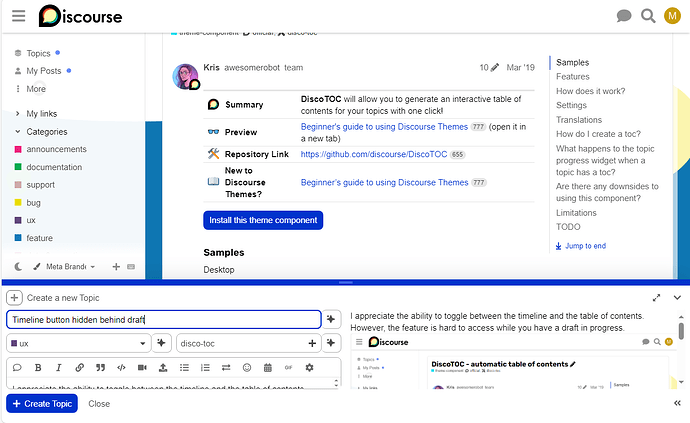Toggle bold formatting in composer
690x423 pixels.
click(38, 368)
